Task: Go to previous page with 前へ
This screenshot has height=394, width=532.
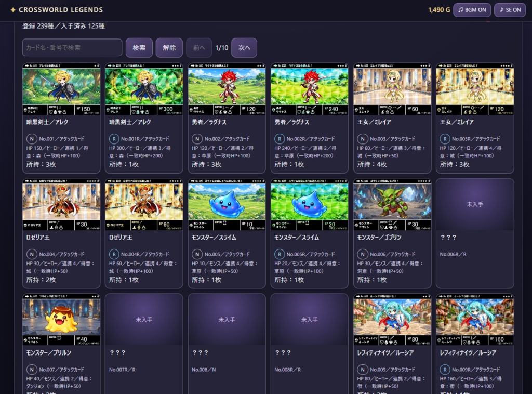Action: click(199, 47)
